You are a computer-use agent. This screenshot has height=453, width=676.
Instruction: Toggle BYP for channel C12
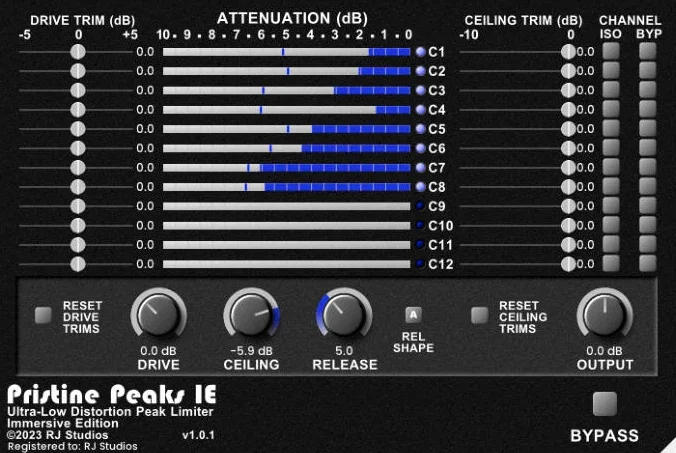[x=648, y=263]
